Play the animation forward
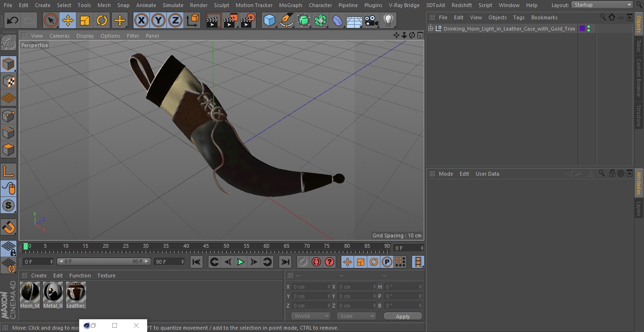Viewport: 644px width, 332px height. [240, 262]
